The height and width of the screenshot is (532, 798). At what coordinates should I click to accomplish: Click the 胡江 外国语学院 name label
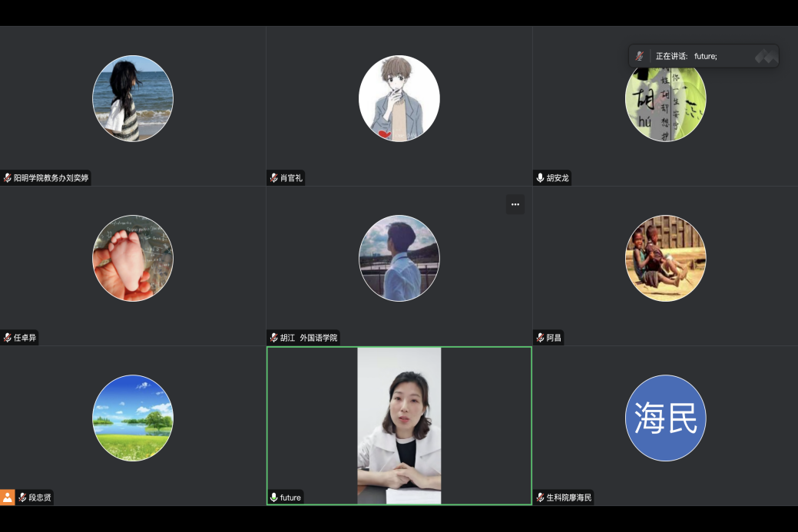pyautogui.click(x=308, y=338)
